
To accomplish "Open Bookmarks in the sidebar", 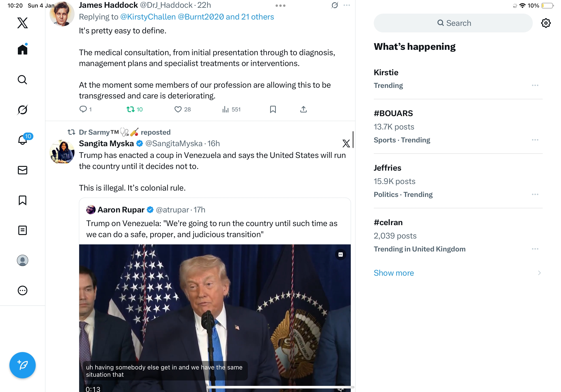I will point(23,200).
